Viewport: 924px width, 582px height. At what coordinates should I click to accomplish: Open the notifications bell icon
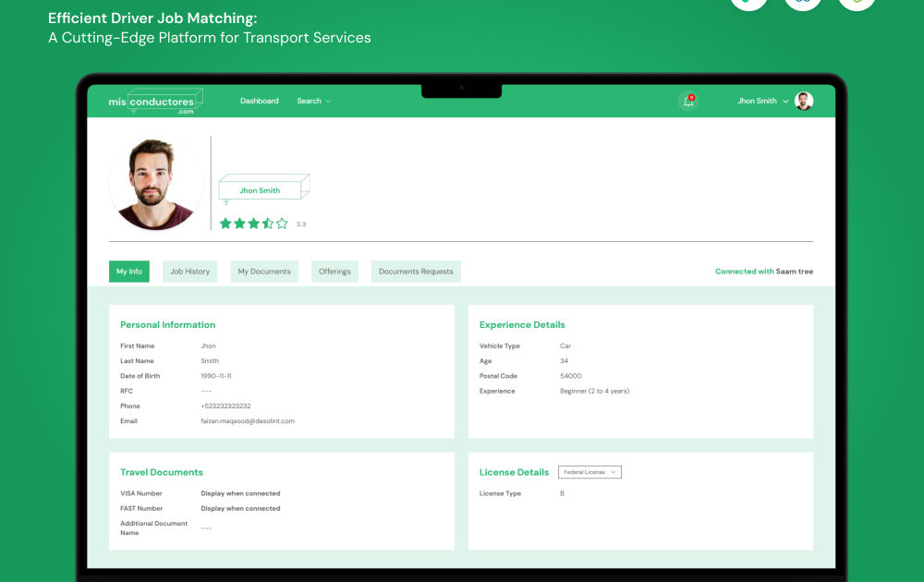tap(687, 101)
